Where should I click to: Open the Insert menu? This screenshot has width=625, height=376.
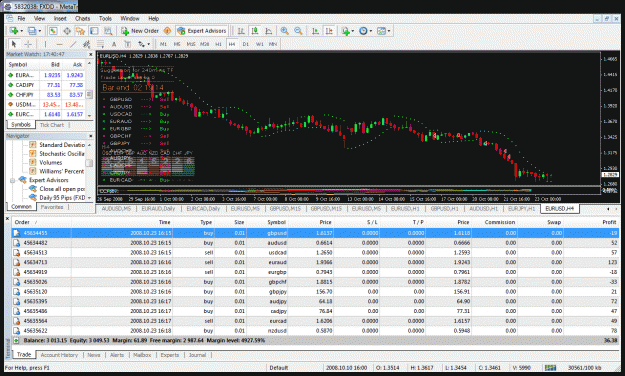coord(60,18)
